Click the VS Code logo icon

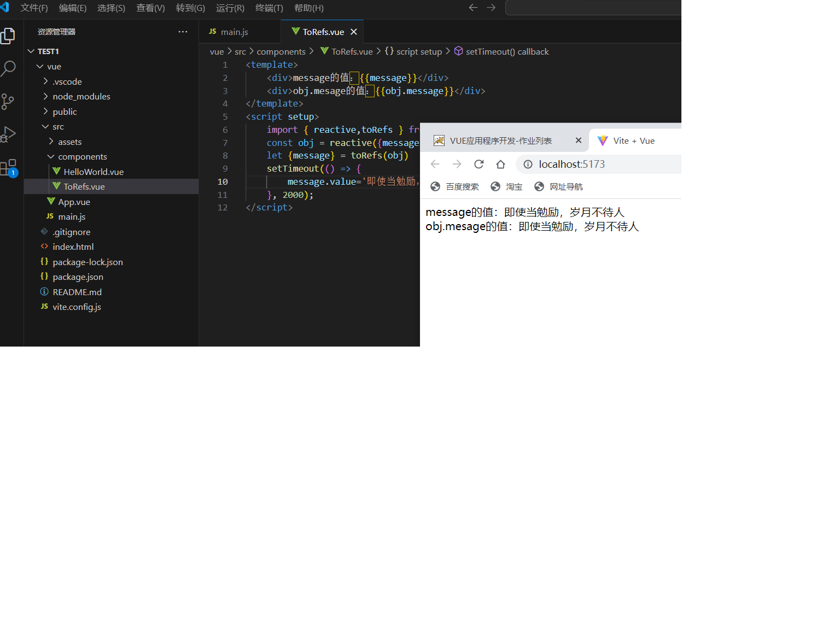pyautogui.click(x=5, y=7)
